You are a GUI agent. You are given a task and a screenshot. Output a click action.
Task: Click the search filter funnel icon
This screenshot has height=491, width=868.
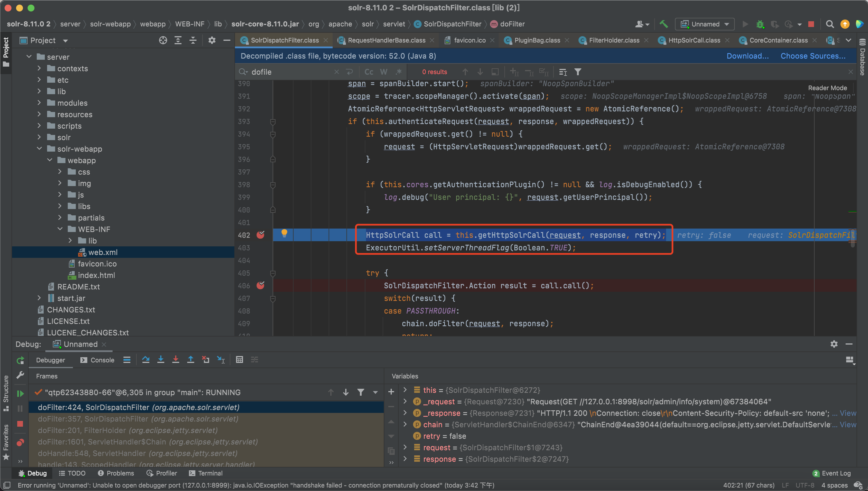coord(578,72)
